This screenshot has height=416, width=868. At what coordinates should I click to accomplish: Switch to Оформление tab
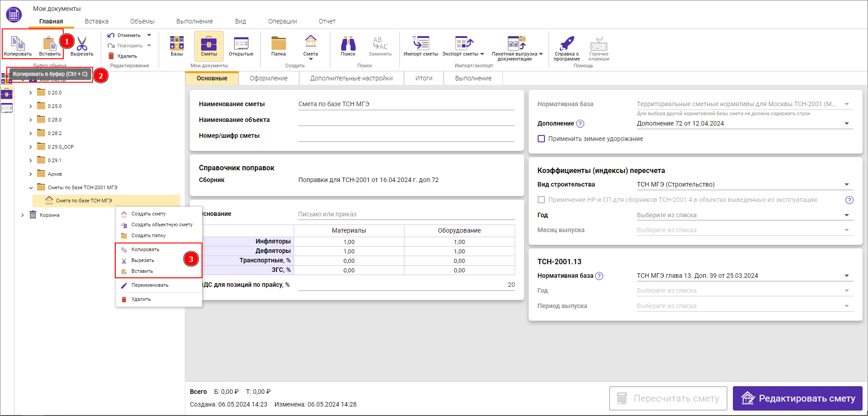point(269,78)
